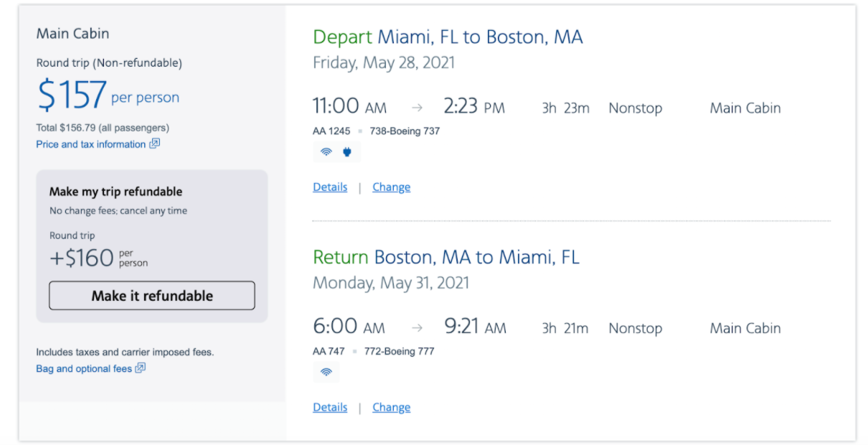Click the Wi-Fi icon on flight AA 1245
Image resolution: width=868 pixels, height=445 pixels.
click(326, 152)
